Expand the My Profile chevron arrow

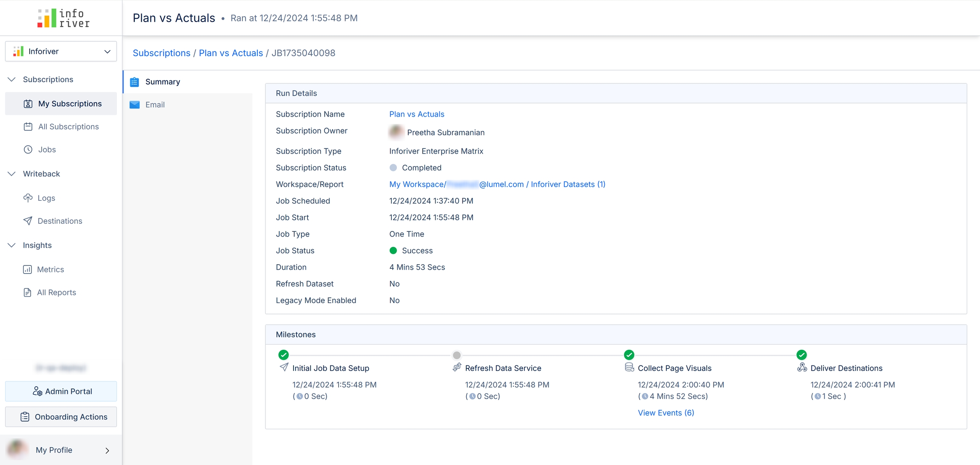point(107,451)
